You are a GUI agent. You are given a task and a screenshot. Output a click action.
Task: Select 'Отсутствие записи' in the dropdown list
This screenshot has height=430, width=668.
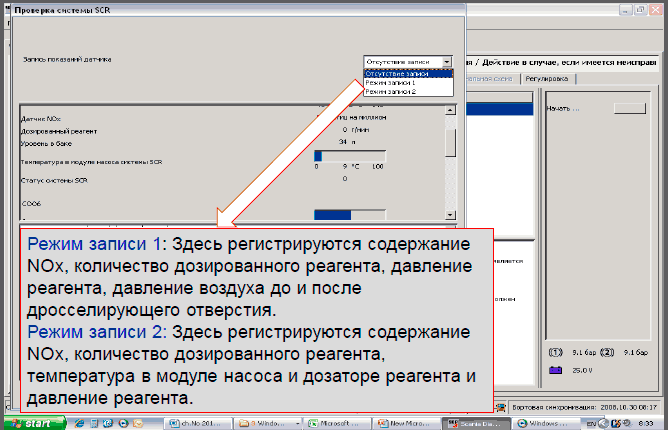[x=406, y=73]
